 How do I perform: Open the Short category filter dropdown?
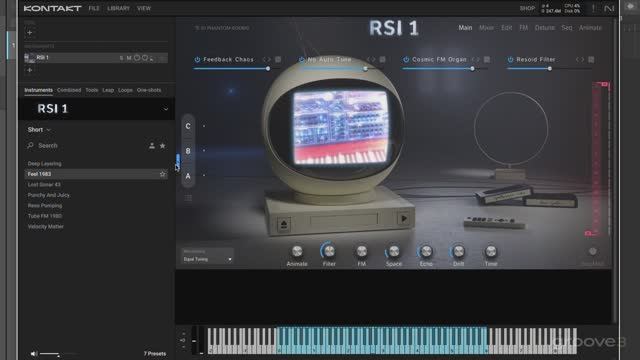pyautogui.click(x=39, y=129)
